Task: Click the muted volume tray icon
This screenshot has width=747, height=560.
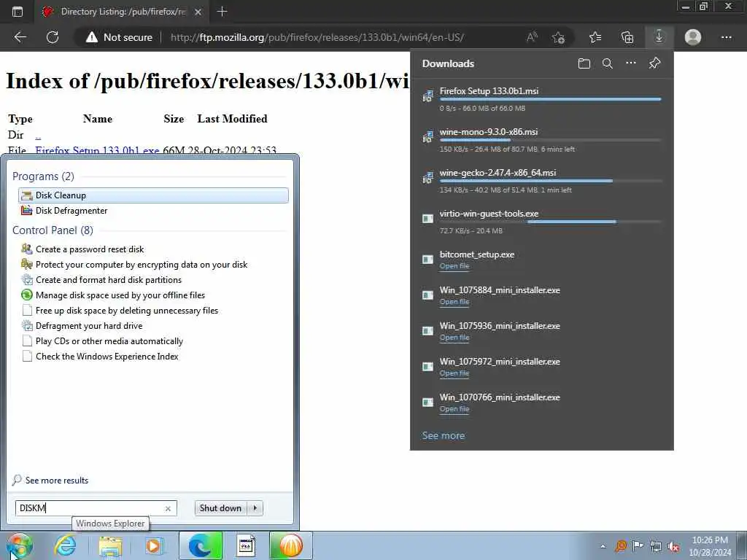Action: [673, 546]
